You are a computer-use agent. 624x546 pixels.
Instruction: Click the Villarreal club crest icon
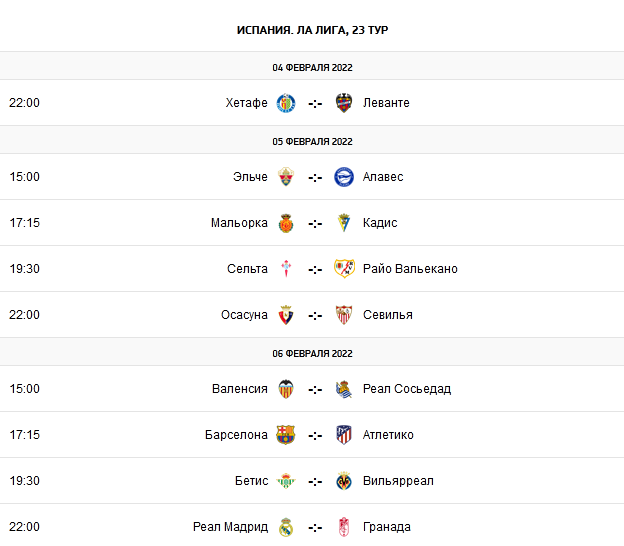(344, 481)
